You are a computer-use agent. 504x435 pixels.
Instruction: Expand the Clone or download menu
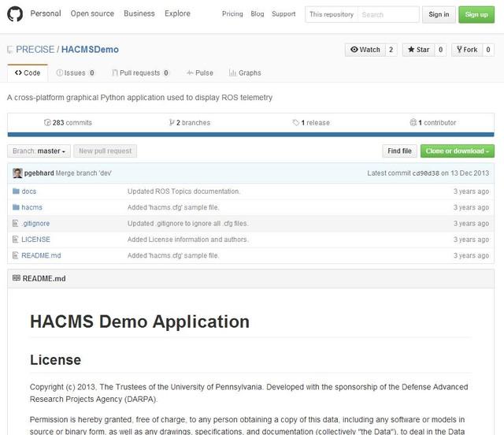pyautogui.click(x=457, y=151)
